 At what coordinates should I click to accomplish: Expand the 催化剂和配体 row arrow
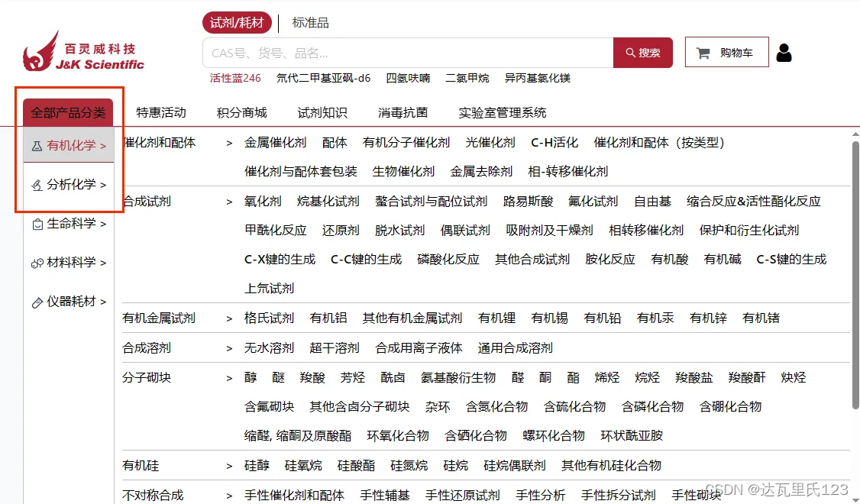click(x=229, y=144)
